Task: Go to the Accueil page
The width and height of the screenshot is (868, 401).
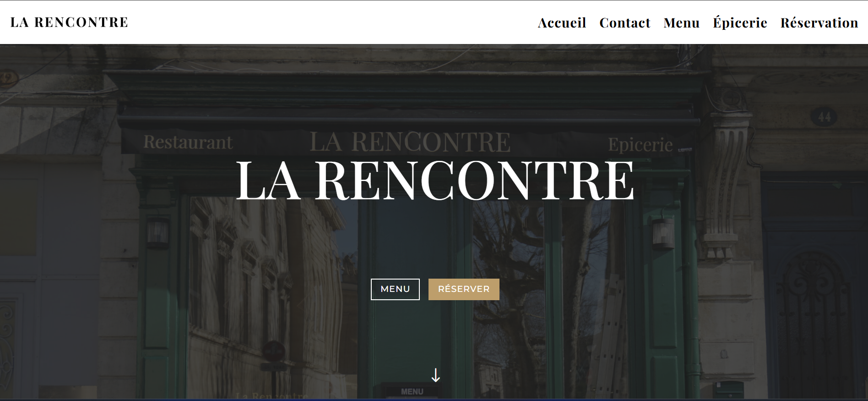Action: 562,23
